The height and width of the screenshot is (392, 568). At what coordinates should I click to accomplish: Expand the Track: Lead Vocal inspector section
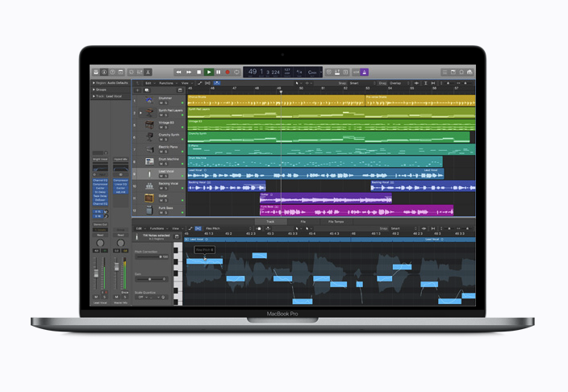92,96
